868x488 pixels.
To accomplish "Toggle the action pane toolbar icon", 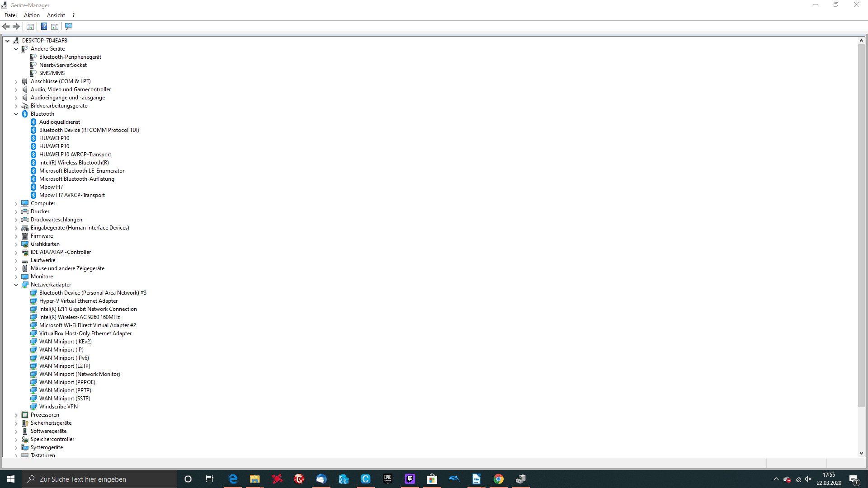I will point(55,27).
